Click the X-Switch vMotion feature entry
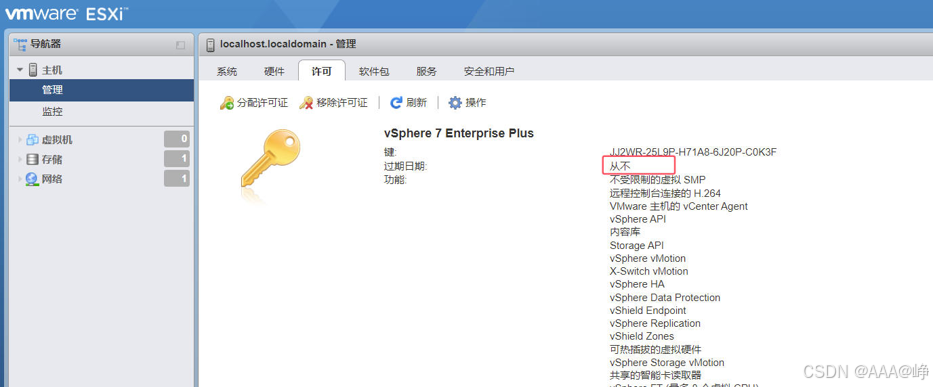This screenshot has width=933, height=387. tap(649, 271)
